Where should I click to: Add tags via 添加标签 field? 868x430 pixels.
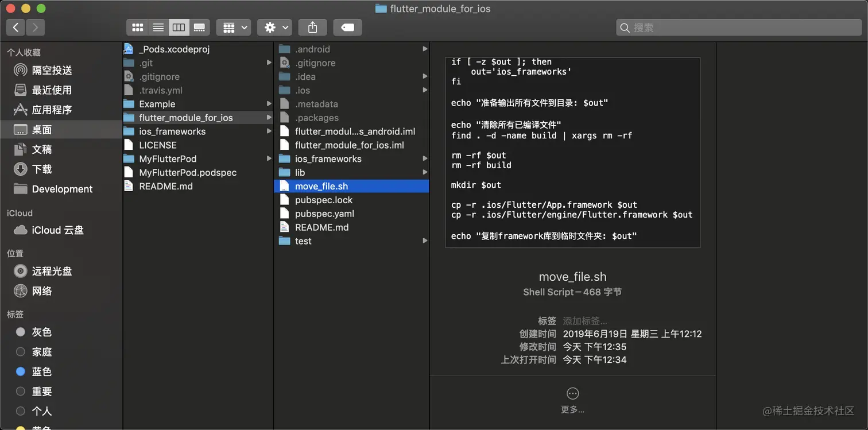click(x=585, y=321)
